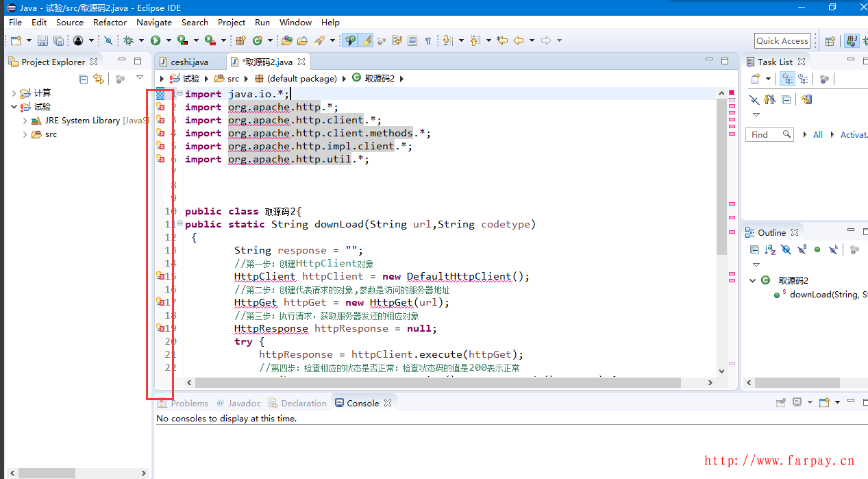
Task: Click Link with Editor in Project Explorer
Action: [99, 79]
